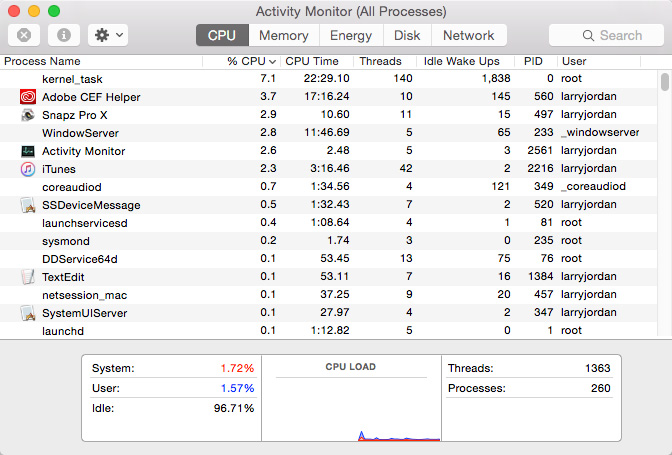Click CPU time 22:29.10
Image resolution: width=672 pixels, height=455 pixels.
pos(327,78)
